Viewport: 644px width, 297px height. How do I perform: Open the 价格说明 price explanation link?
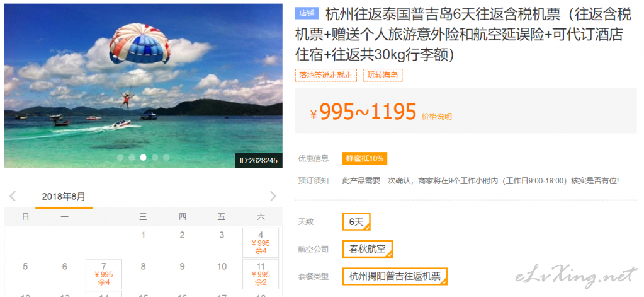pos(437,117)
